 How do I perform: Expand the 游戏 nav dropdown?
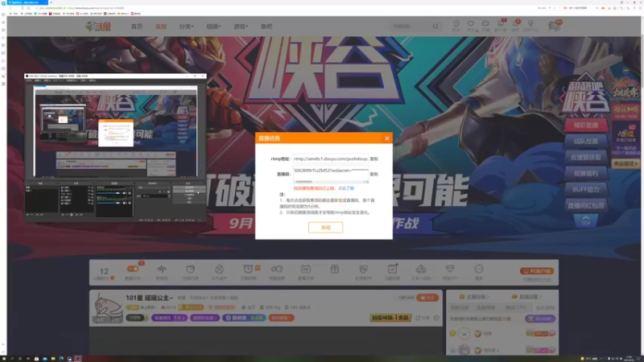point(241,27)
